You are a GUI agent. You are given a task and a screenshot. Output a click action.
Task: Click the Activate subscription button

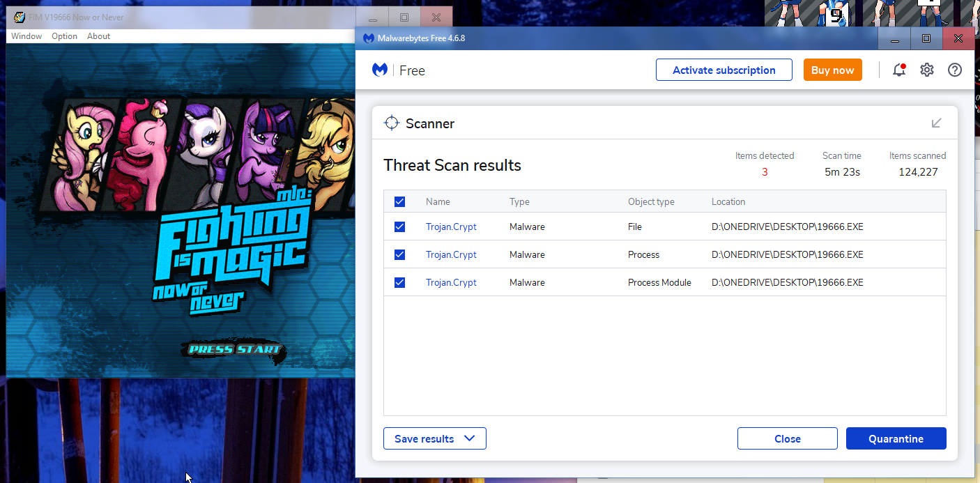pos(724,70)
